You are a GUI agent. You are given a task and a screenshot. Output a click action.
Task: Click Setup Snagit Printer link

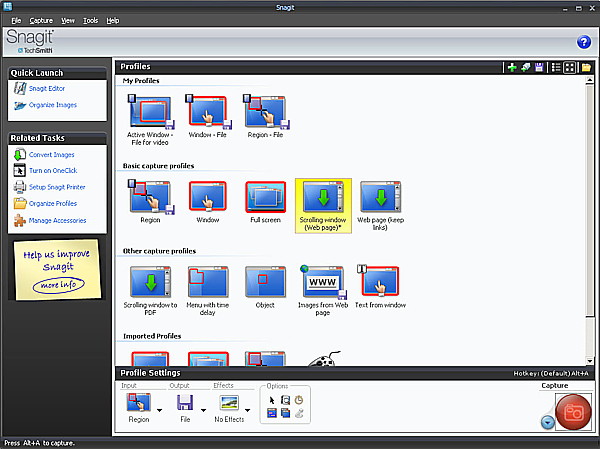[57, 187]
